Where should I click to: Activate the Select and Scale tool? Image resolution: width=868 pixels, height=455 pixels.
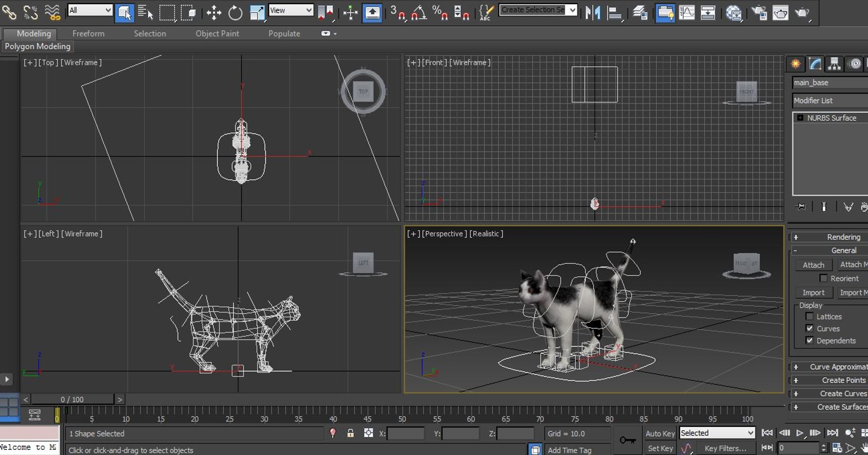(x=257, y=12)
